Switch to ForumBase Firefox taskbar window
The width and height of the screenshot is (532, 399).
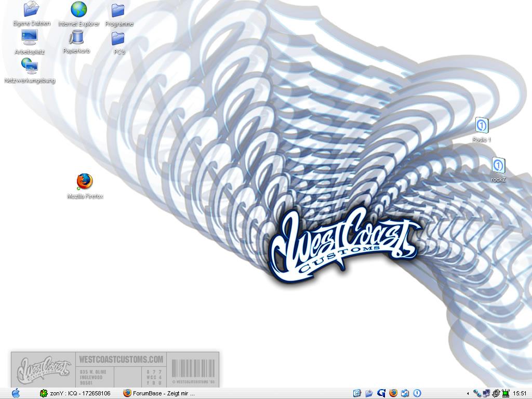159,393
